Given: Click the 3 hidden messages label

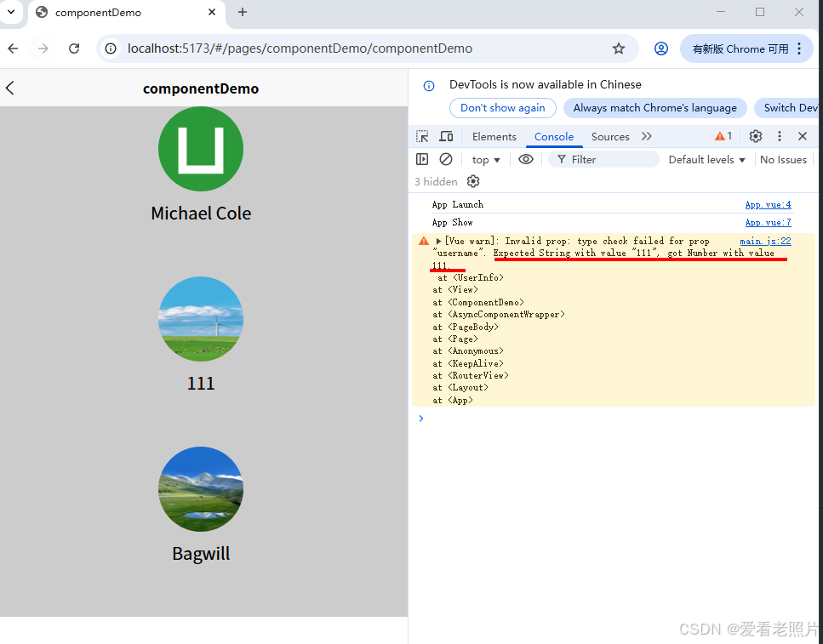Looking at the screenshot, I should (x=436, y=181).
